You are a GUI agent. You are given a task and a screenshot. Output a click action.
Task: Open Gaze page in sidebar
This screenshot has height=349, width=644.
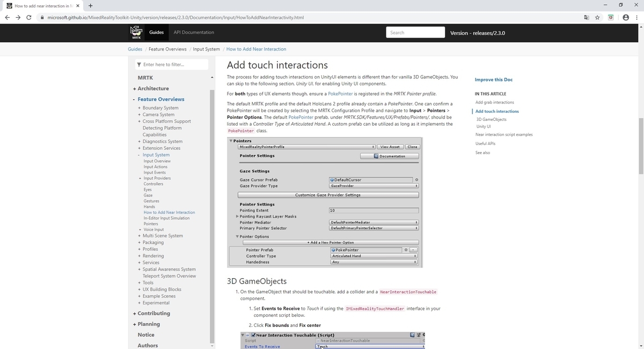click(148, 195)
